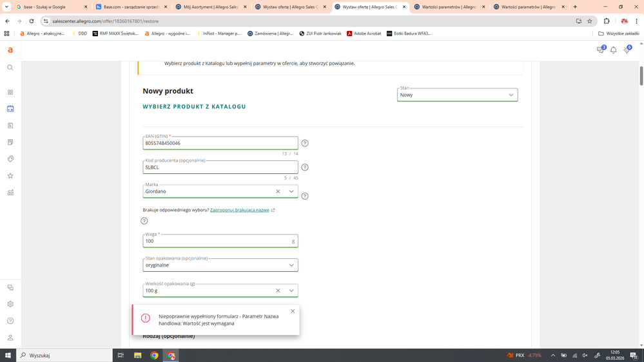644x362 pixels.
Task: Open Chrome from the Windows taskbar
Action: 154,355
